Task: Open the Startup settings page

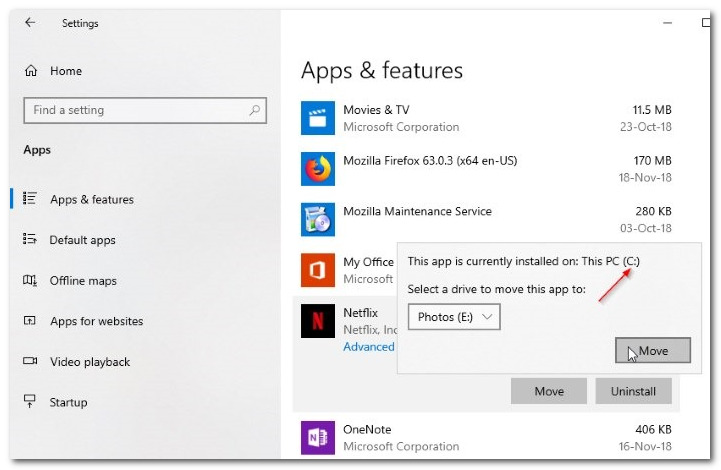Action: tap(68, 402)
